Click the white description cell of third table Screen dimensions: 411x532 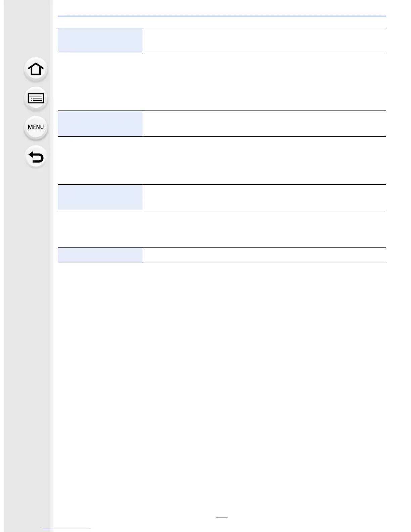(265, 197)
